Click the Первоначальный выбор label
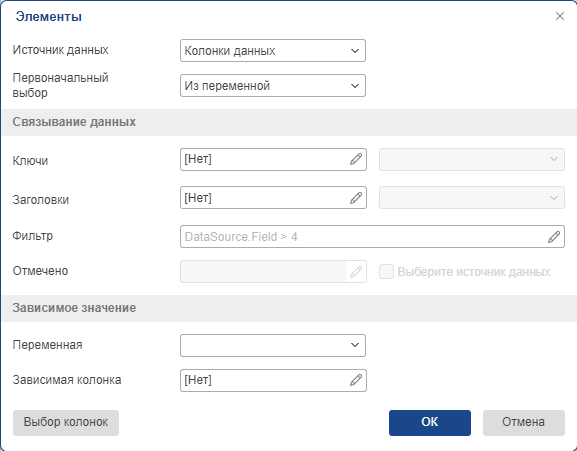This screenshot has width=577, height=451. (x=60, y=85)
